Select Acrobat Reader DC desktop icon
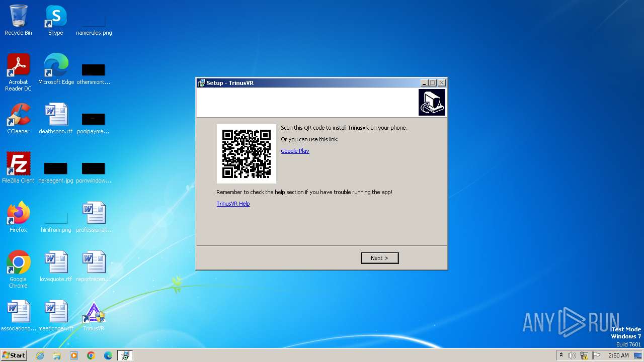 click(x=18, y=72)
